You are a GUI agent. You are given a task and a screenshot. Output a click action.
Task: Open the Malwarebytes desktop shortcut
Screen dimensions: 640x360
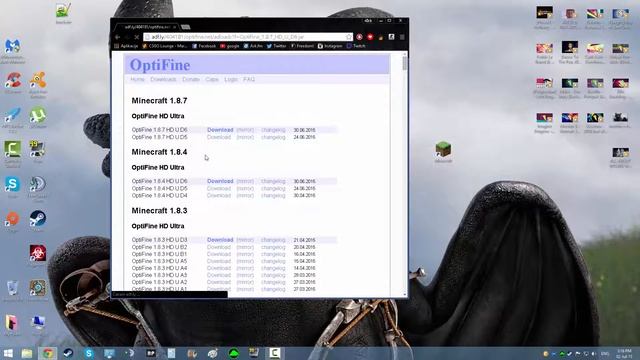pos(12,51)
